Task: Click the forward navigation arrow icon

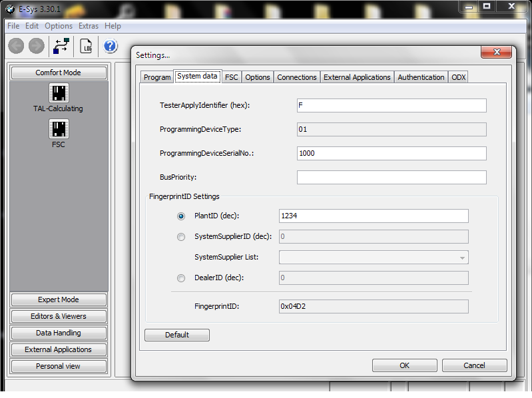Action: (37, 46)
